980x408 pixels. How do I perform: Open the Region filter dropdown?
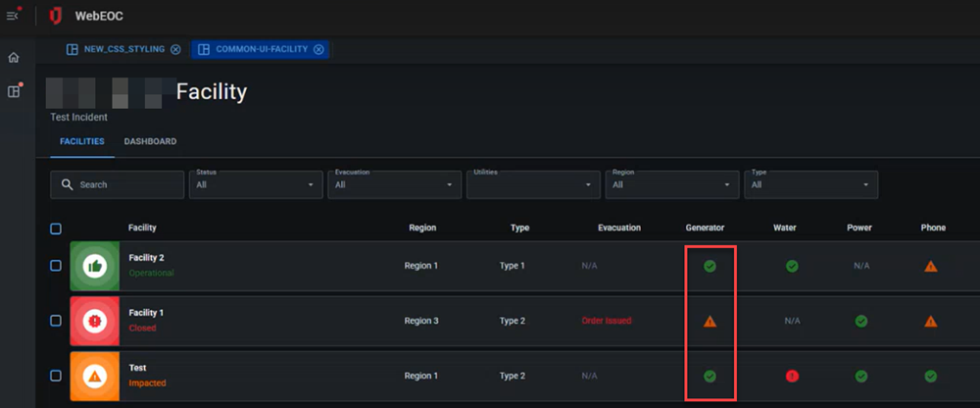point(672,185)
